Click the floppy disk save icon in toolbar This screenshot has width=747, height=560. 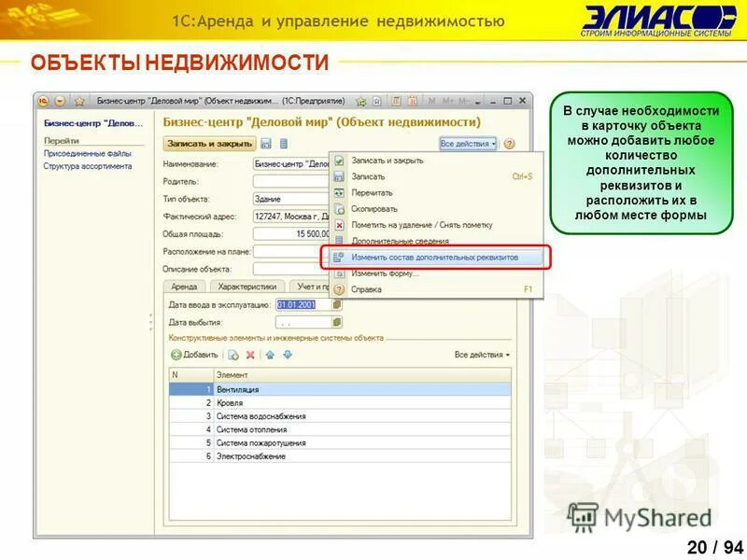[x=266, y=144]
